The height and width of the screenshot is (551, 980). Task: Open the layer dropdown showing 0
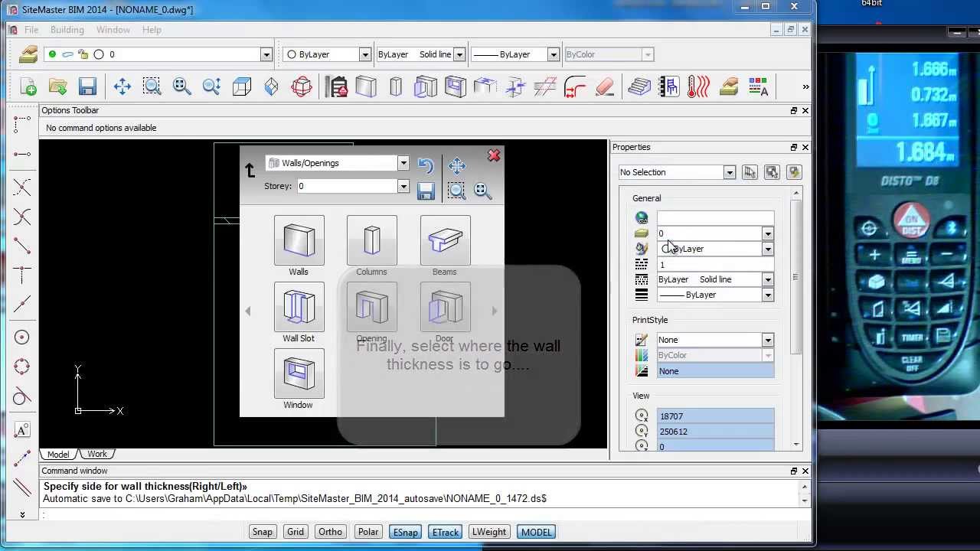click(266, 54)
